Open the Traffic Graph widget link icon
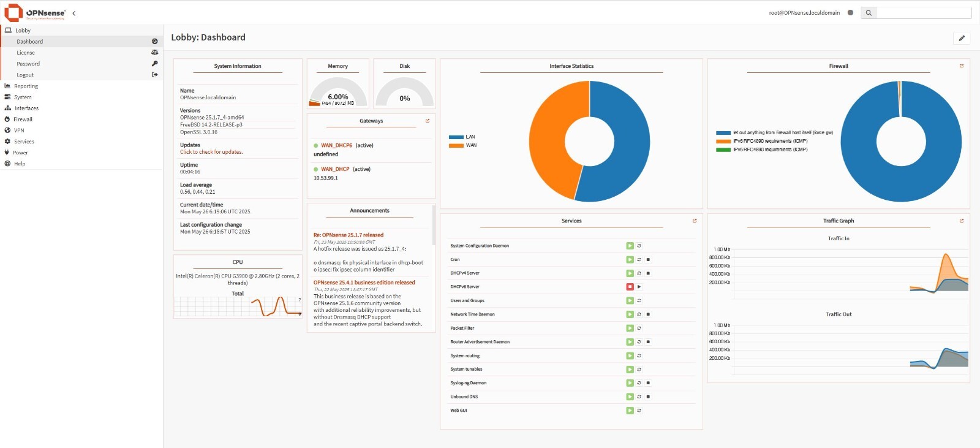The width and height of the screenshot is (980, 448). pyautogui.click(x=962, y=221)
